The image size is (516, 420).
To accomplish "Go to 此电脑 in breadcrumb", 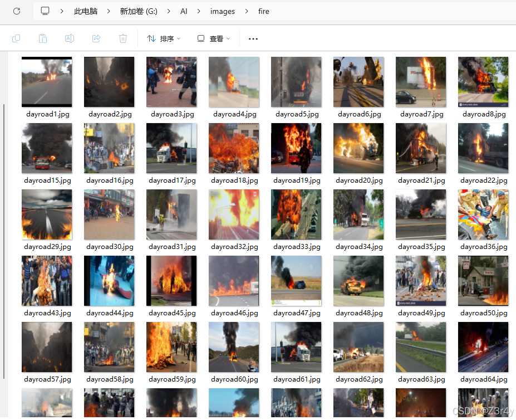I will (86, 11).
